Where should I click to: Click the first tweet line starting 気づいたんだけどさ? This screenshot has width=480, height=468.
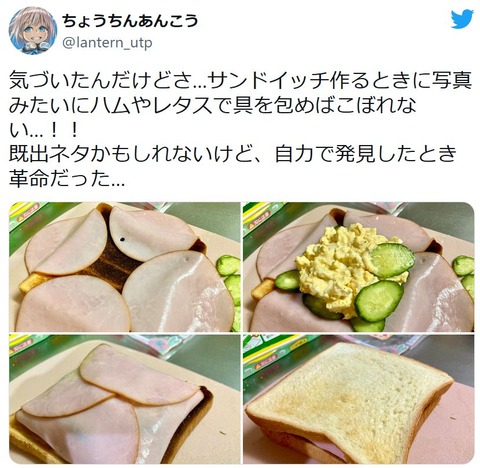pyautogui.click(x=240, y=81)
